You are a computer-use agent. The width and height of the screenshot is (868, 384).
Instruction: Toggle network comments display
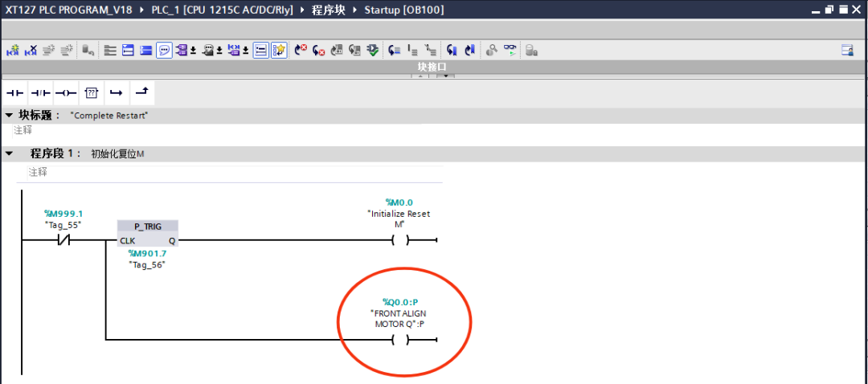click(260, 51)
